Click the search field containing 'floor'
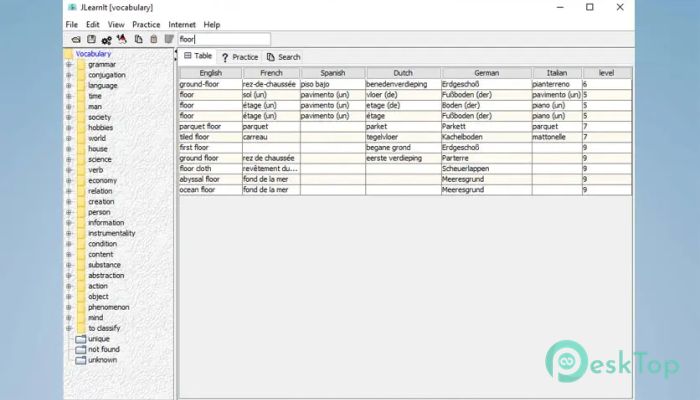The width and height of the screenshot is (700, 400). coord(225,39)
